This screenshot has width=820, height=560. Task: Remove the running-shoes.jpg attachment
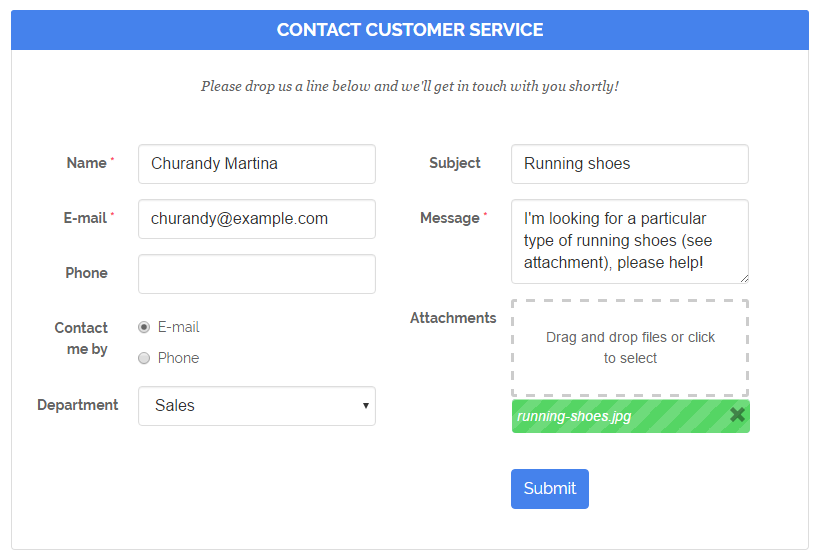point(737,415)
